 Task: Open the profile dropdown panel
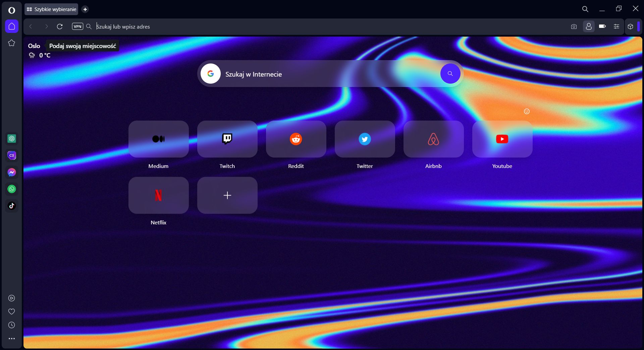(x=589, y=27)
